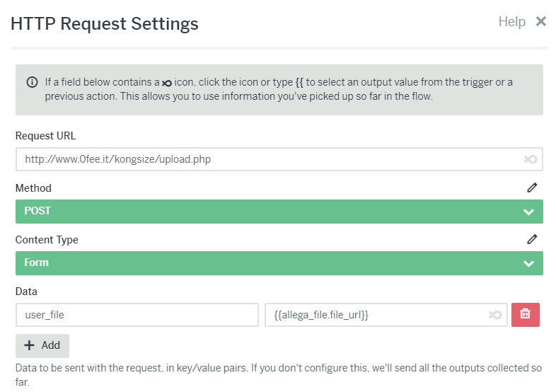Delete the user_file data row
Image resolution: width=556 pixels, height=392 pixels.
pos(525,315)
